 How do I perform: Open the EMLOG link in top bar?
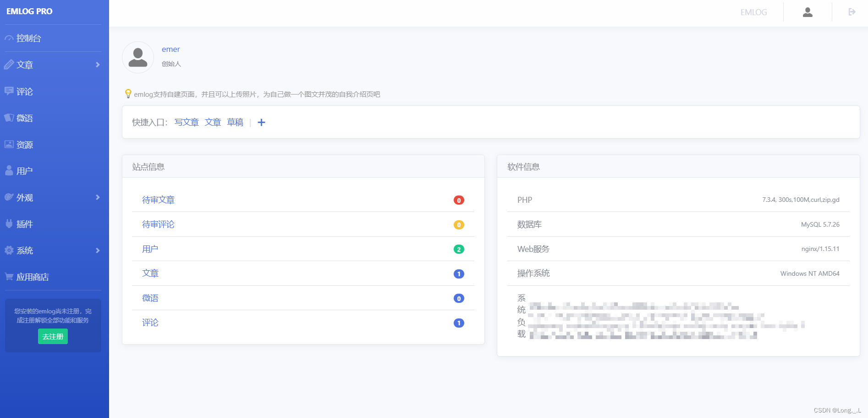point(753,12)
